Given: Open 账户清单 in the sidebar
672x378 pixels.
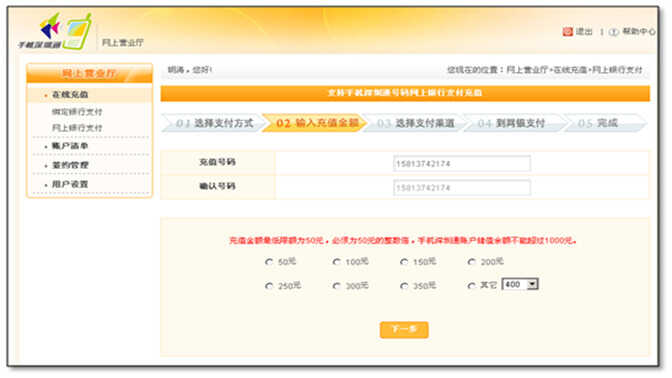Looking at the screenshot, I should click(x=70, y=146).
